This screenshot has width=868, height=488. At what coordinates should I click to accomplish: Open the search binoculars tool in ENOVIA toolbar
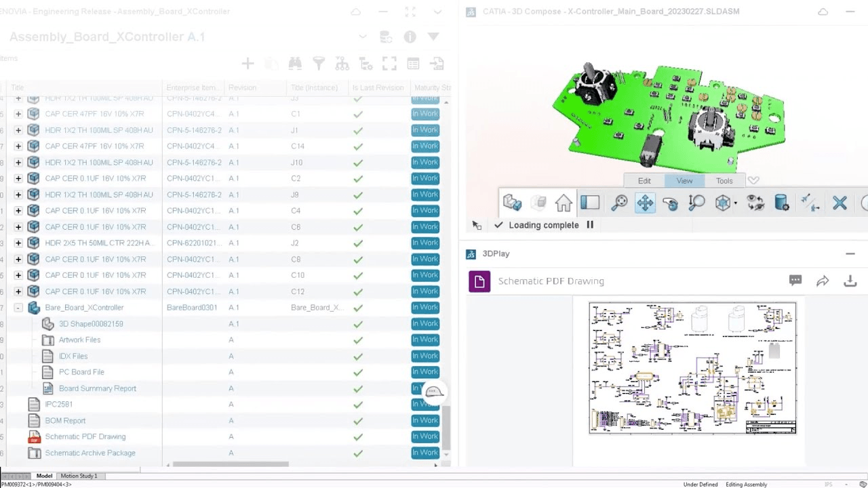[x=295, y=63]
